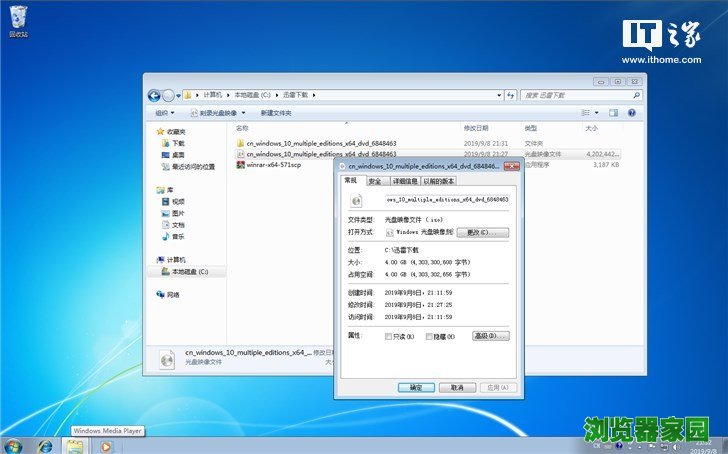Open the 音乐 library in the sidebar
The height and width of the screenshot is (454, 728).
[178, 237]
